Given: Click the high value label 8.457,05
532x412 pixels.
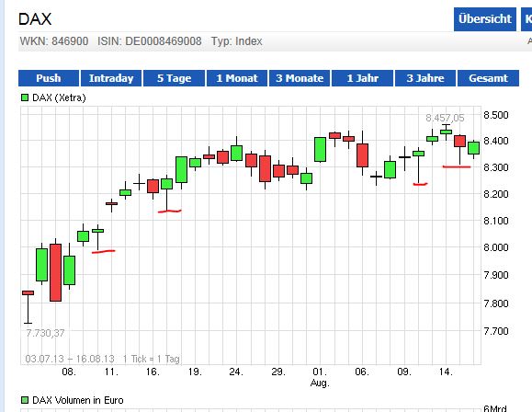Looking at the screenshot, I should click(x=445, y=118).
